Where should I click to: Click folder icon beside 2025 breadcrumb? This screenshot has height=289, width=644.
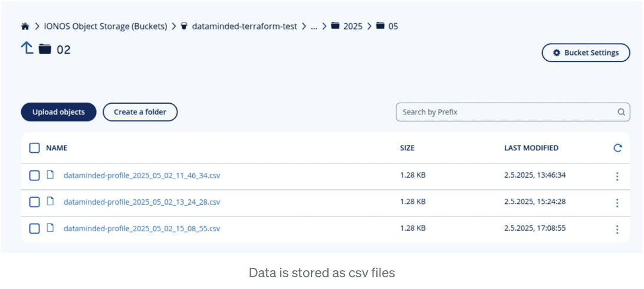point(336,26)
